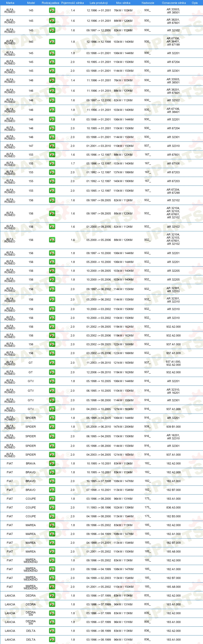Image resolution: width=203 pixels, height=644 pixels.
Task: Click the fuel icon in the Spider 1.8 106kW row
Action: point(52,418)
